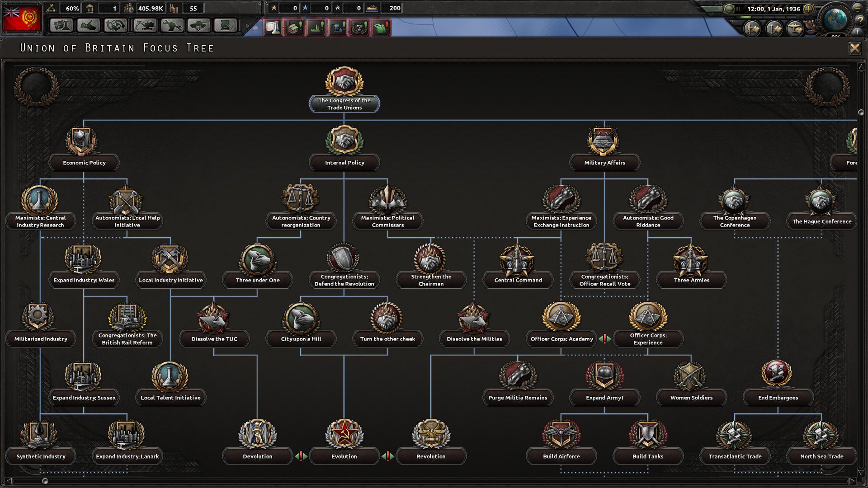Click the horizontal scrollbar handle at bottom
Image resolution: width=868 pixels, height=488 pixels.
[45, 481]
